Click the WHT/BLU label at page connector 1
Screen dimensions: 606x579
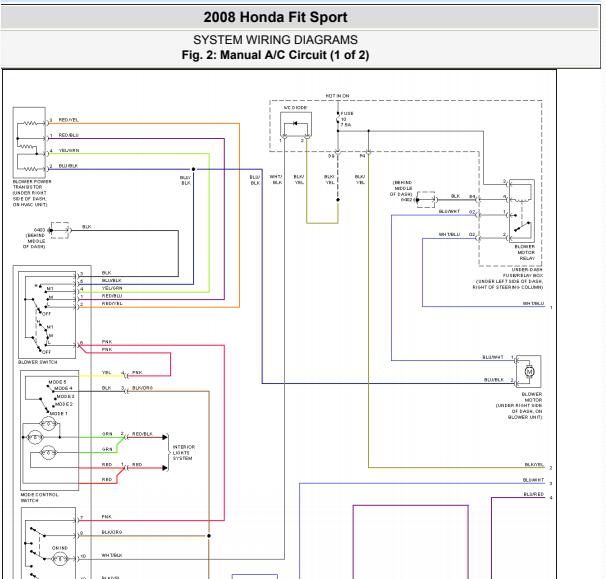point(533,303)
